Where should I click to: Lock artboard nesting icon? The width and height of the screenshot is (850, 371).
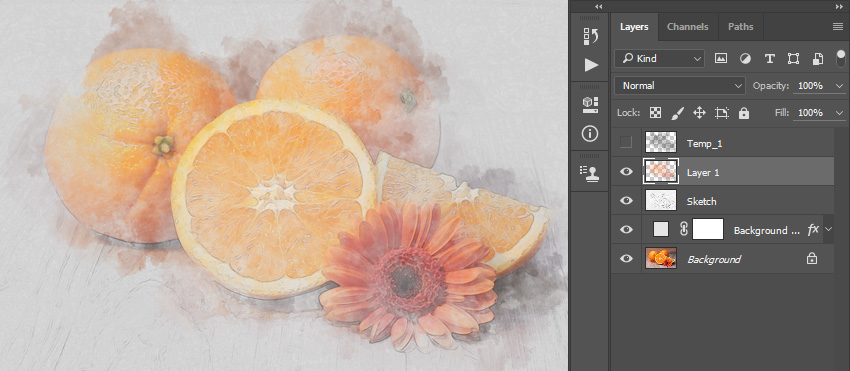click(x=722, y=113)
